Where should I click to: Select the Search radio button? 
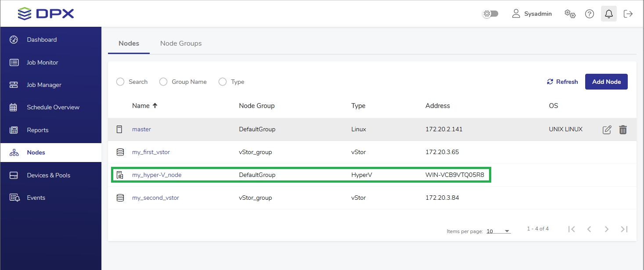tap(120, 82)
